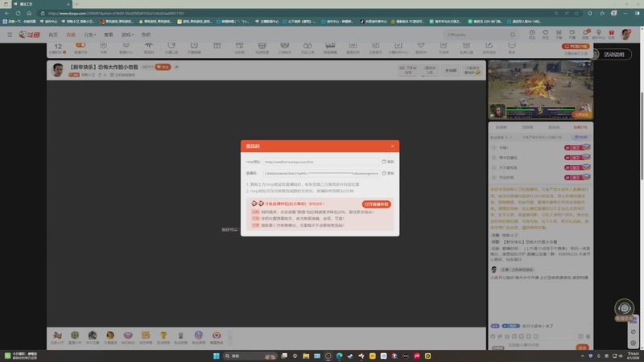Click the orange PC客户端 button
The height and width of the screenshot is (362, 644).
576,47
